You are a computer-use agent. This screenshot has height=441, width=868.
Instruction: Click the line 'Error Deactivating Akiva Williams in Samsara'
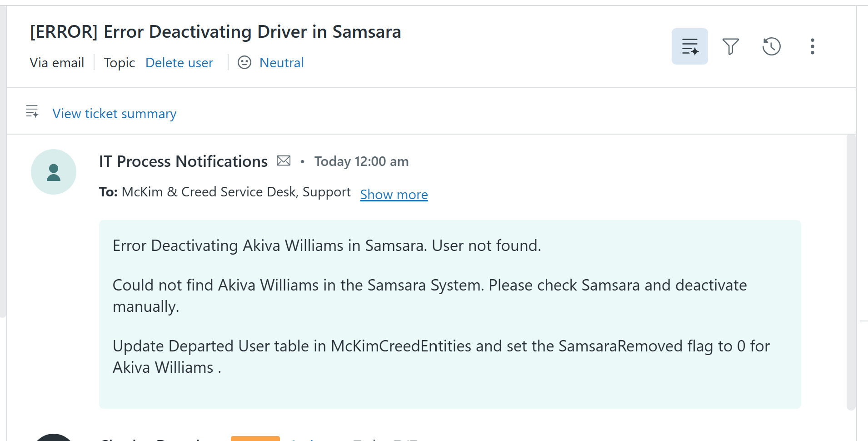[x=327, y=246]
